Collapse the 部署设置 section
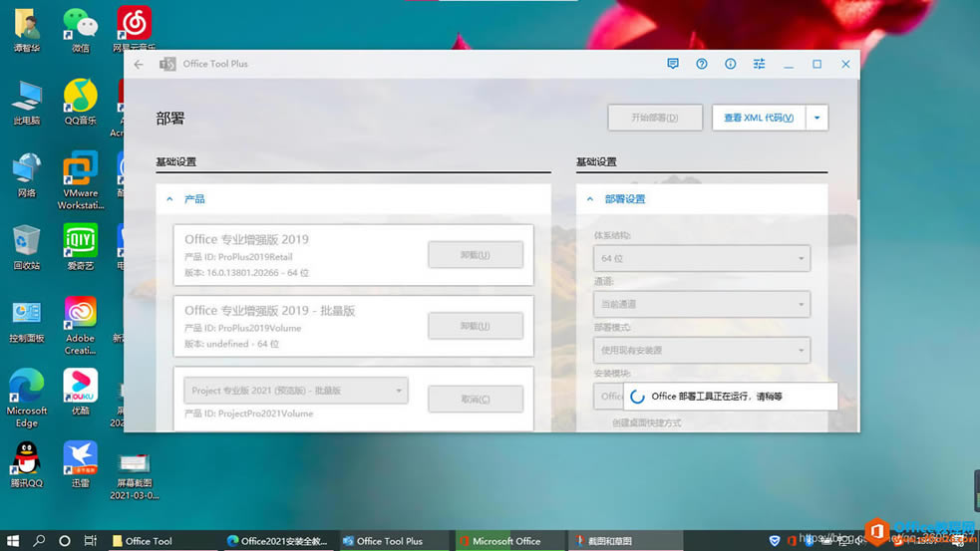This screenshot has width=980, height=551. tap(590, 199)
